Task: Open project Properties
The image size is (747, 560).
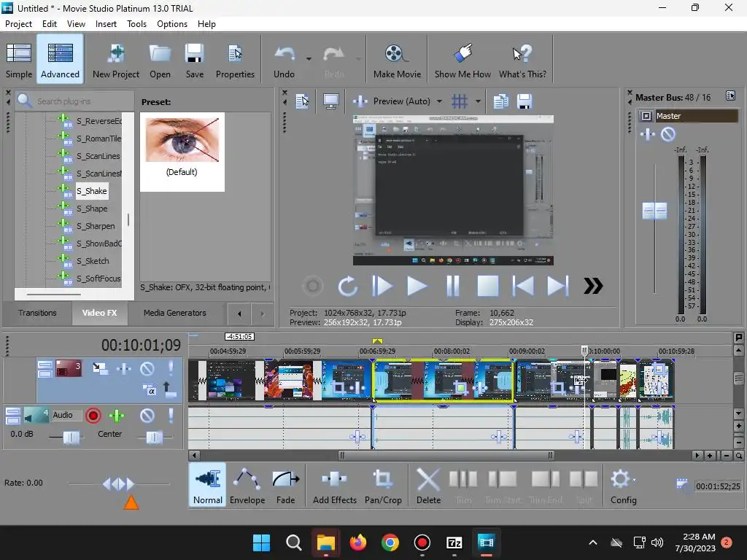Action: (x=235, y=60)
